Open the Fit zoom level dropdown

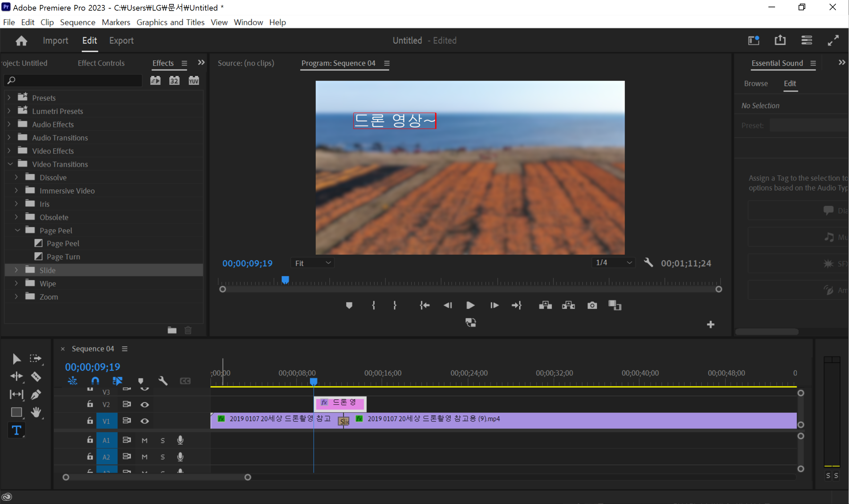click(x=312, y=263)
